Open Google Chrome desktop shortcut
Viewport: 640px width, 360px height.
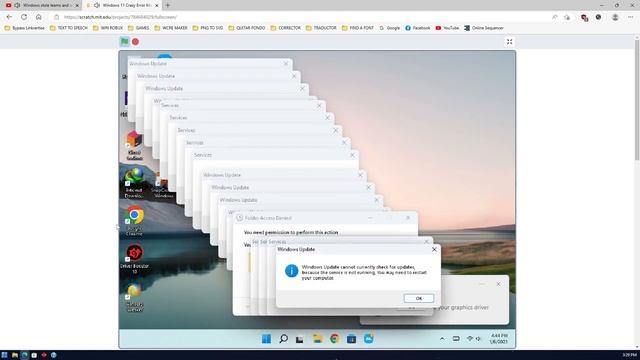pyautogui.click(x=135, y=221)
